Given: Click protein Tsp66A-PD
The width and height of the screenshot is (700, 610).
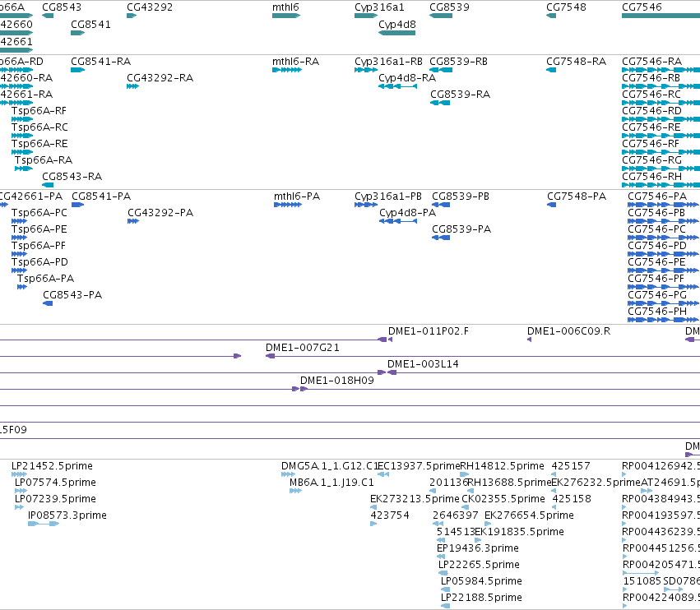Looking at the screenshot, I should pyautogui.click(x=39, y=263).
